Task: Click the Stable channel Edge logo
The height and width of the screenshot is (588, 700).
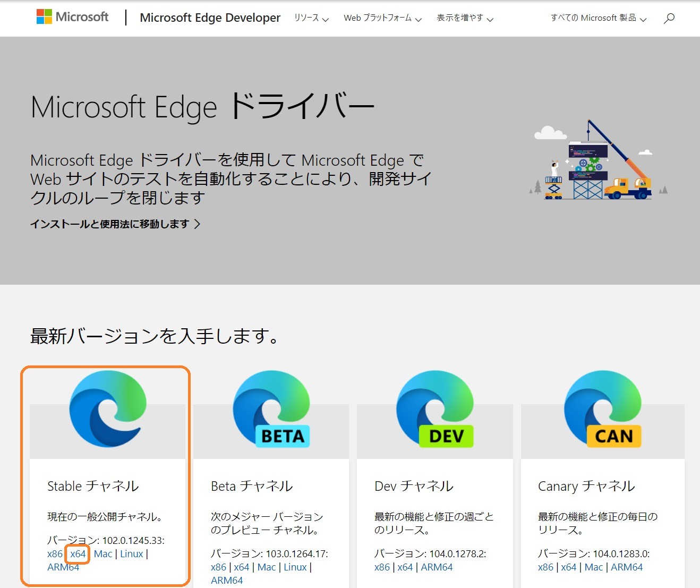Action: (x=106, y=410)
